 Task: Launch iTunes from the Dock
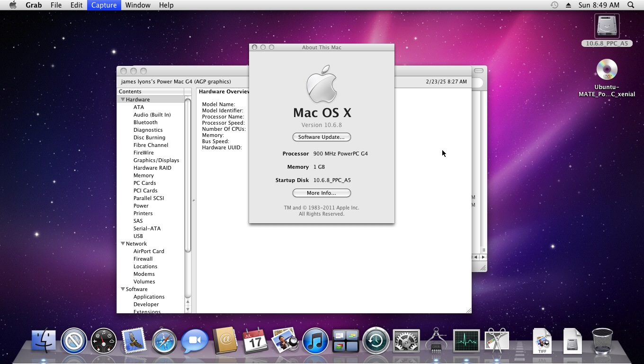click(315, 341)
